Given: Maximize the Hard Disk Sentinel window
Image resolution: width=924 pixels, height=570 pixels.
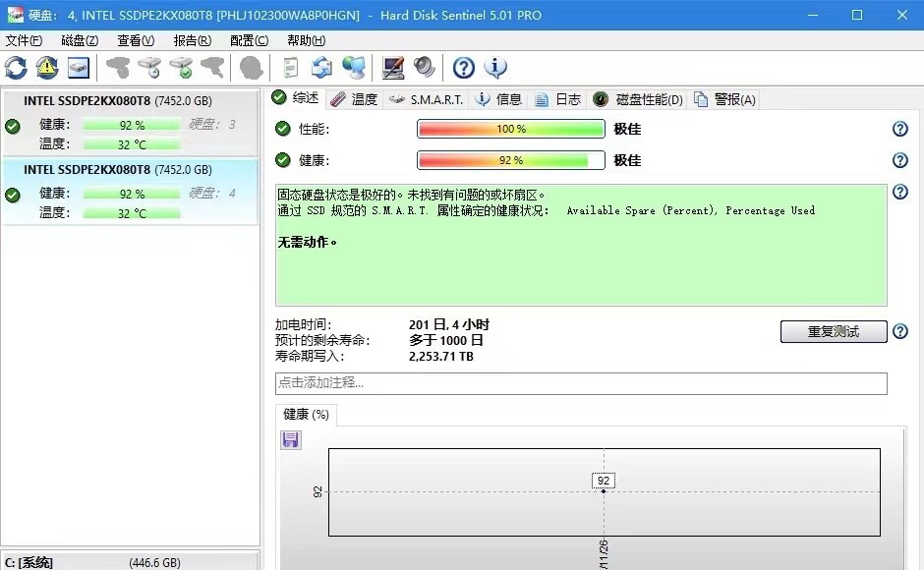Looking at the screenshot, I should pyautogui.click(x=857, y=15).
